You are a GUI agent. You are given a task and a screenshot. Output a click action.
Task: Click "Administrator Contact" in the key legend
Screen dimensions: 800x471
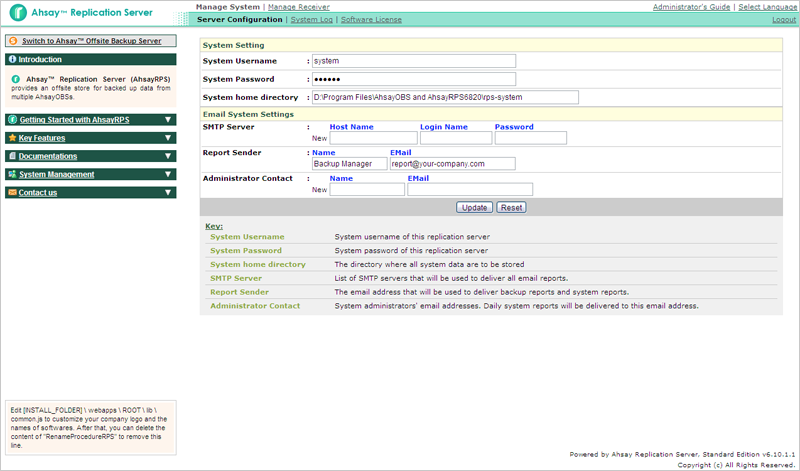[x=255, y=306]
